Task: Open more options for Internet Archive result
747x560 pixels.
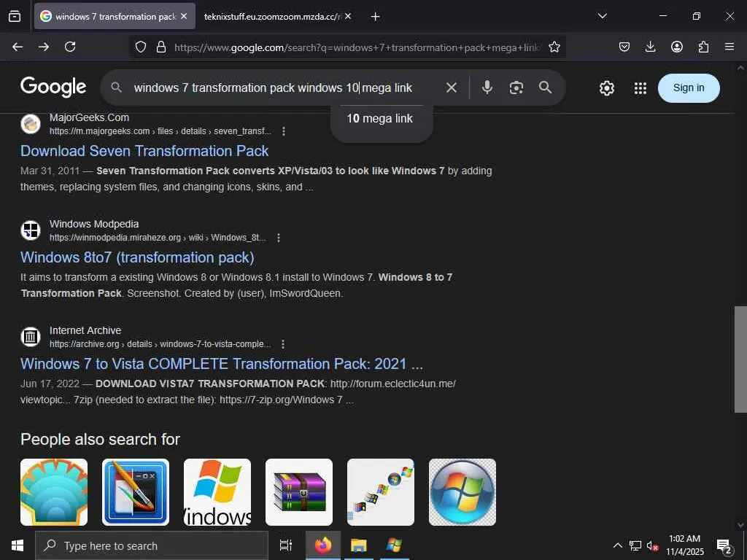Action: (283, 344)
